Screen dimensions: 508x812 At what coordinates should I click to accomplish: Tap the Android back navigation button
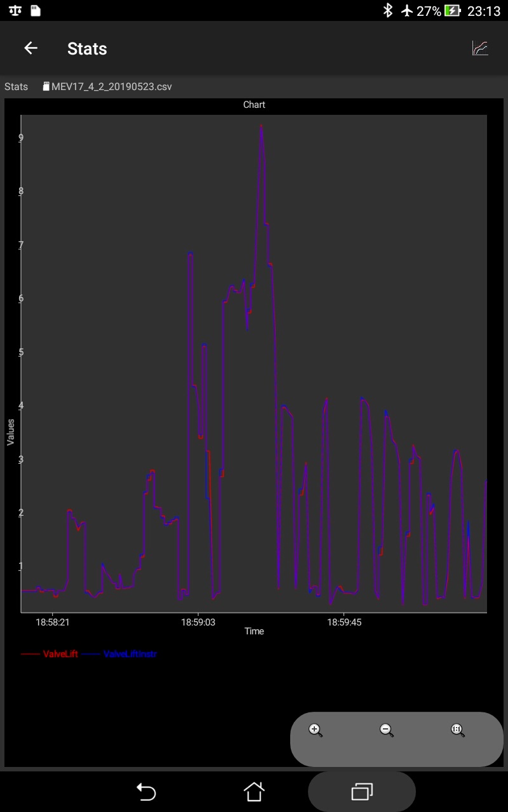(x=146, y=791)
